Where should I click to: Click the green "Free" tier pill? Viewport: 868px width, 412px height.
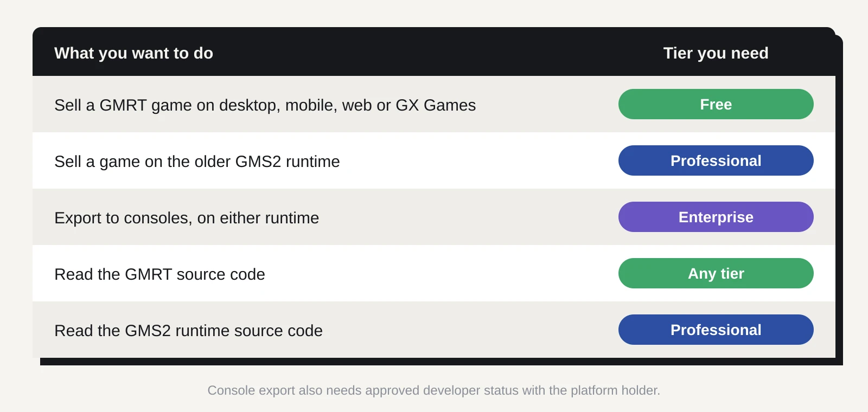(x=716, y=104)
